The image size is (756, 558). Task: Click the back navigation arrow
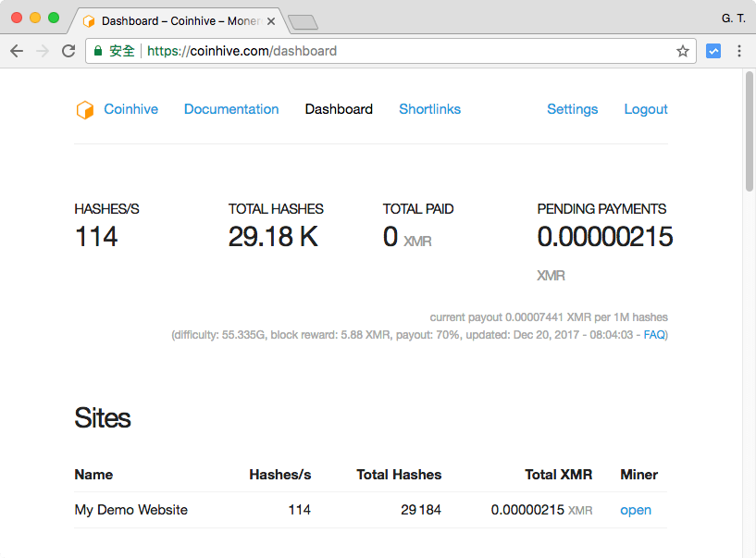pyautogui.click(x=17, y=52)
